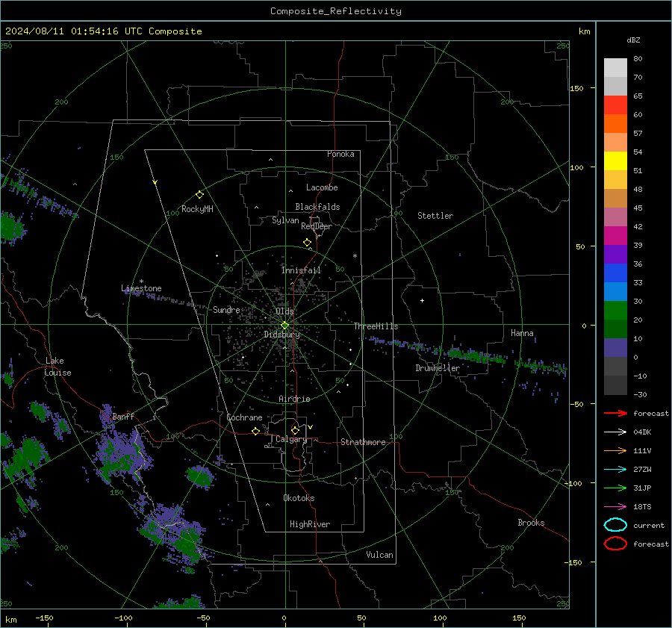The width and height of the screenshot is (672, 628).
Task: Click the 2024/08/11 01:54:16 UTC timestamp
Action: (73, 31)
